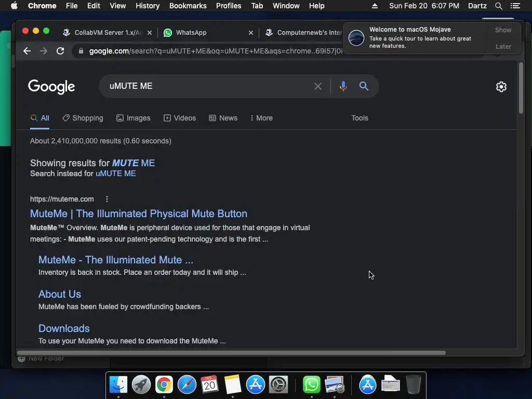Open the Apple menu
Image resolution: width=532 pixels, height=399 pixels.
point(14,6)
